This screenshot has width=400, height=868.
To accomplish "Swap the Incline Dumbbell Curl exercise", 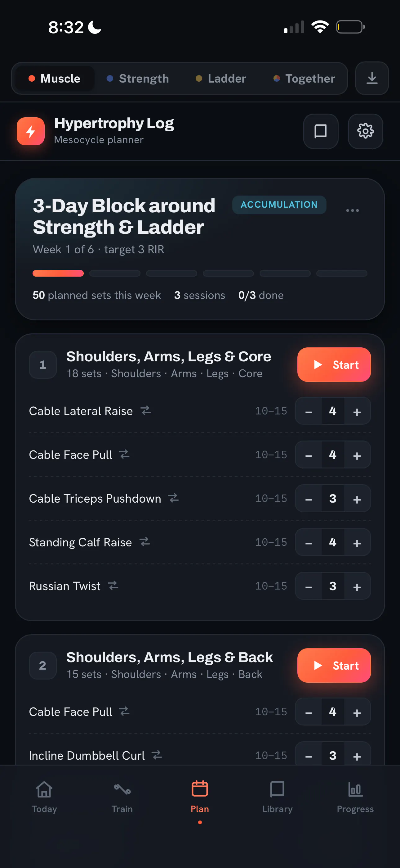I will [157, 755].
